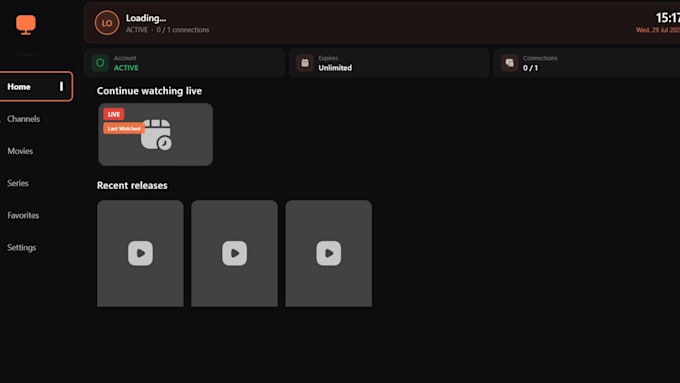Image resolution: width=680 pixels, height=383 pixels.
Task: Click the LO profile avatar circle
Action: (107, 23)
